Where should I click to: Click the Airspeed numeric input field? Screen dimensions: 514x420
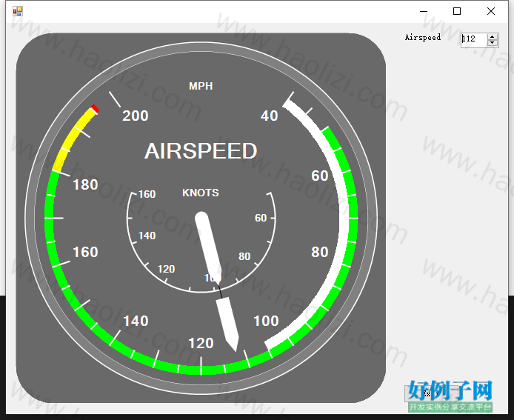pos(474,40)
